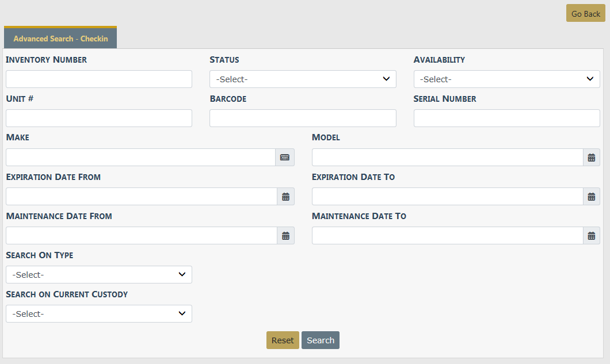Open calendar picker for Expiration Date From
Screen dimensions: 610x364
pos(285,197)
